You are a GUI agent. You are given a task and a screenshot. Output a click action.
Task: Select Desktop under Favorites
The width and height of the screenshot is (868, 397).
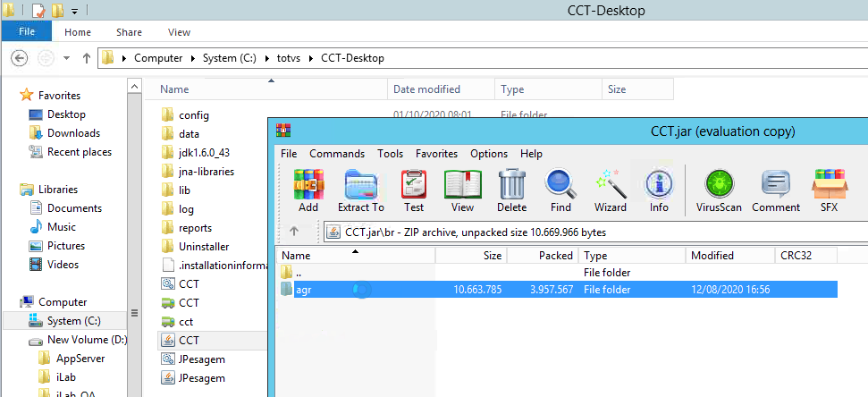click(57, 114)
